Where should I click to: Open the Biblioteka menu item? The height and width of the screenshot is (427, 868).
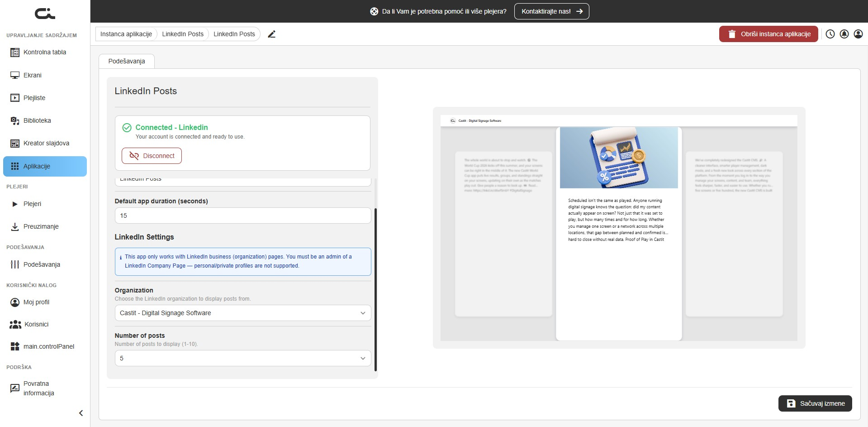[45, 120]
